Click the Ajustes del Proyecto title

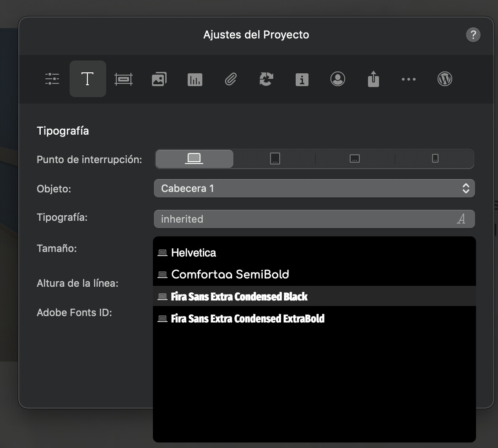click(x=256, y=35)
